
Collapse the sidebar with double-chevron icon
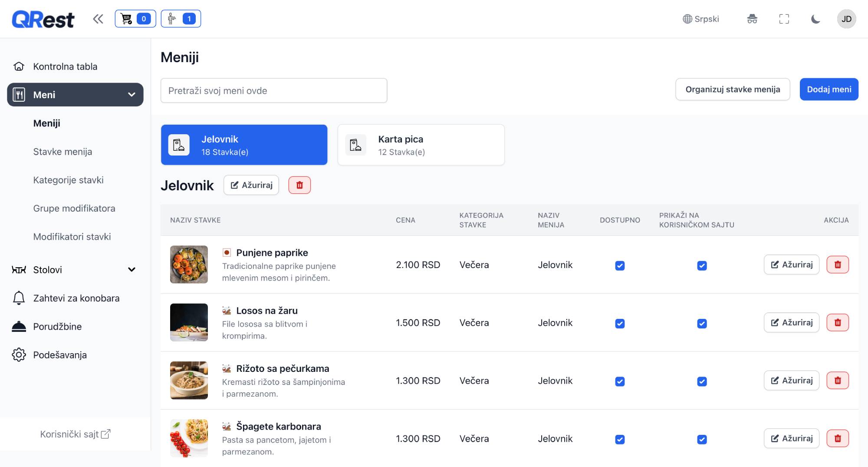pos(98,19)
